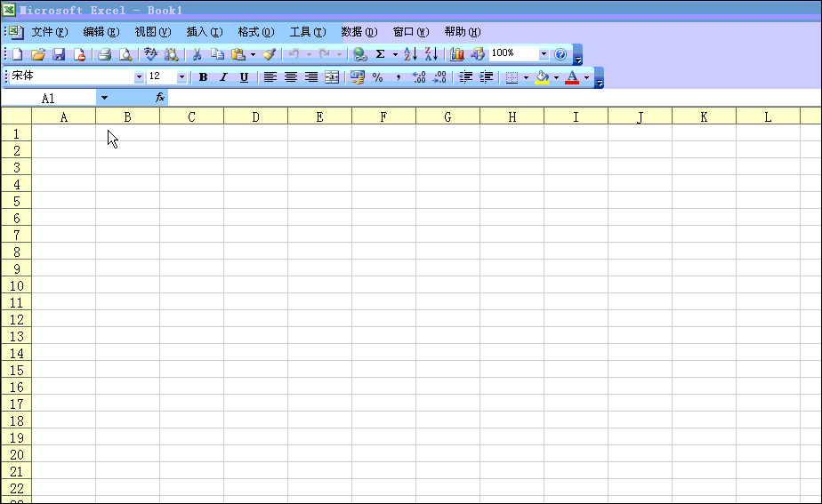Viewport: 822px width, 504px height.
Task: Activate the Format Painter brush
Action: tap(270, 54)
